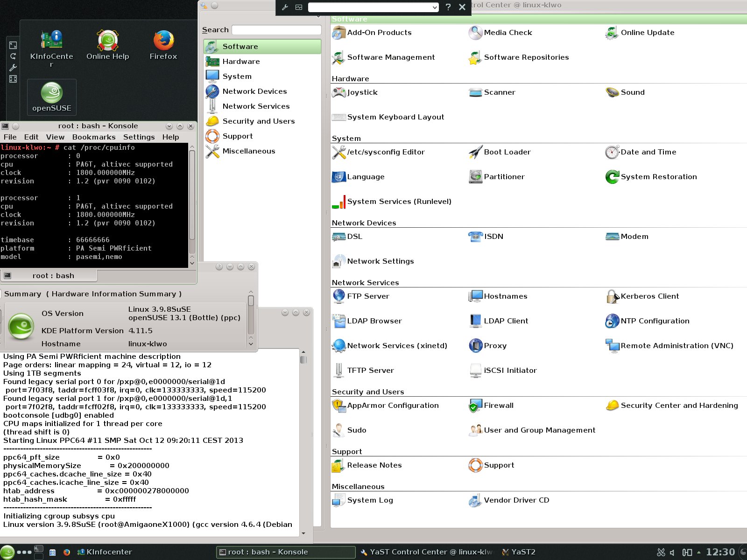Click volume icon in system tray

coord(672,553)
